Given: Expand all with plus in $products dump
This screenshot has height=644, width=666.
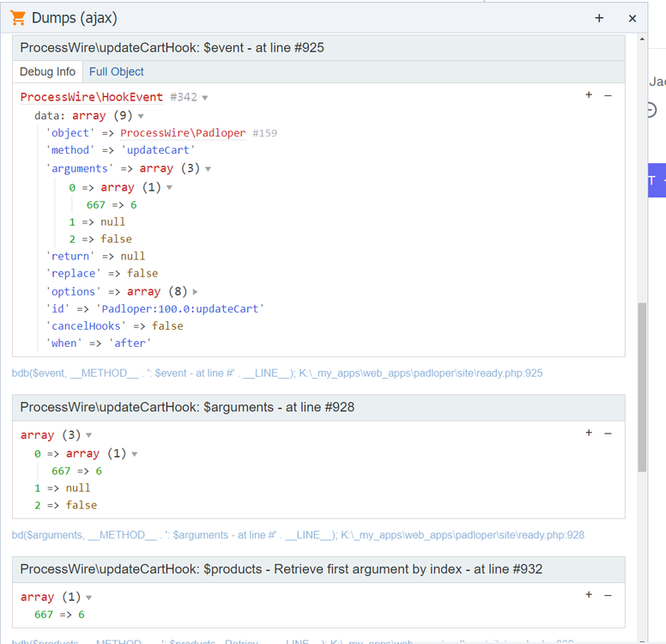Looking at the screenshot, I should pos(589,595).
